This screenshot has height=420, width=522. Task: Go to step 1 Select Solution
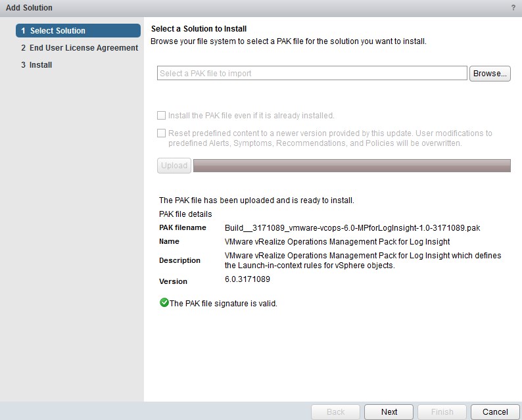click(x=78, y=31)
